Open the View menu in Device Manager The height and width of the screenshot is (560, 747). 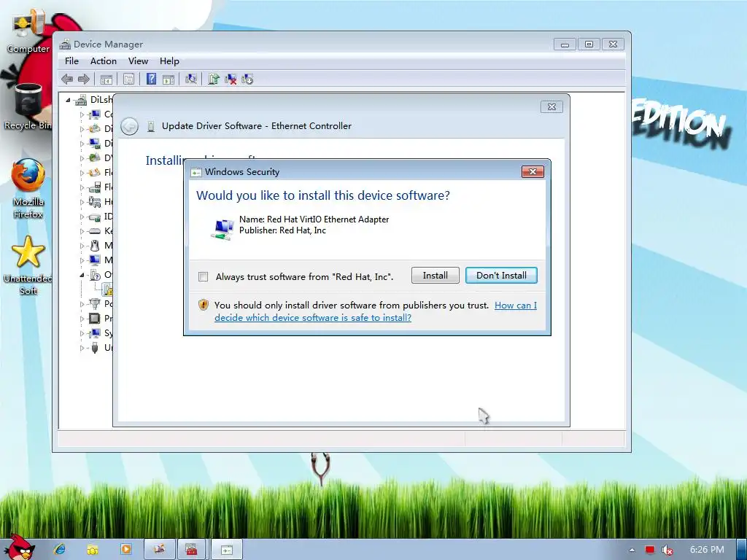click(x=138, y=61)
